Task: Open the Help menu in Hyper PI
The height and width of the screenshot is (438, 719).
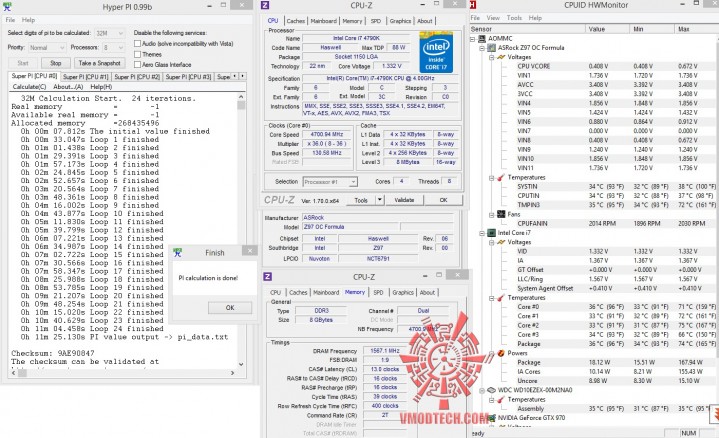Action: [x=28, y=20]
